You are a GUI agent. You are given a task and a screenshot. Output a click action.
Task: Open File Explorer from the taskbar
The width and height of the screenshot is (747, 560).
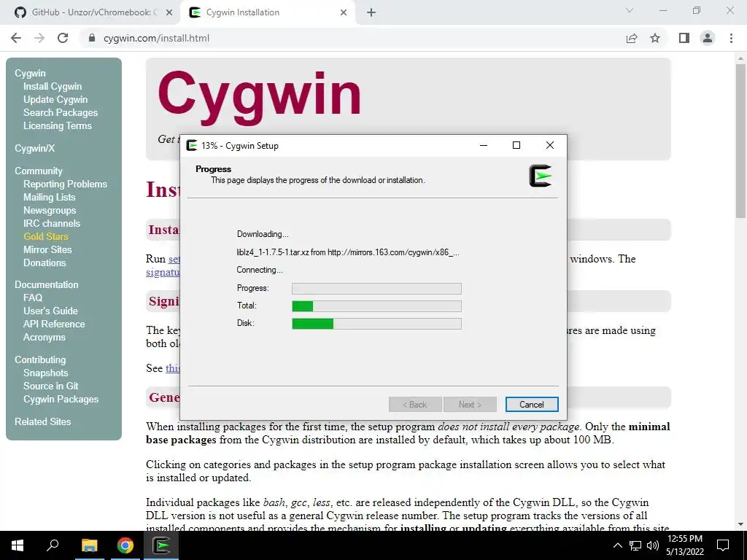click(89, 545)
